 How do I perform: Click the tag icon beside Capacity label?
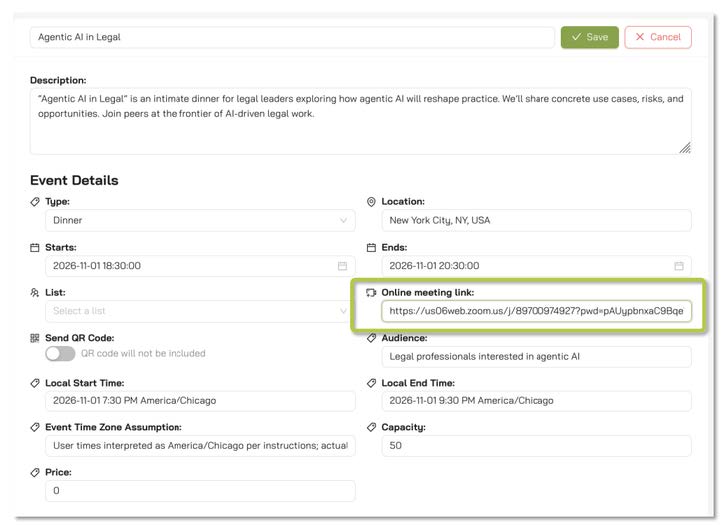point(371,427)
